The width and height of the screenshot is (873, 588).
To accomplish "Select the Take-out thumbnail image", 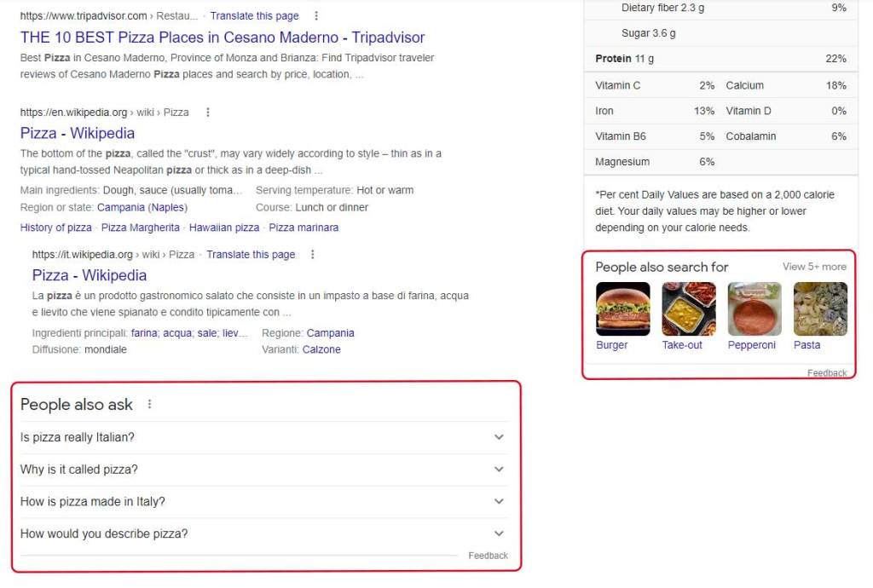I will point(689,308).
